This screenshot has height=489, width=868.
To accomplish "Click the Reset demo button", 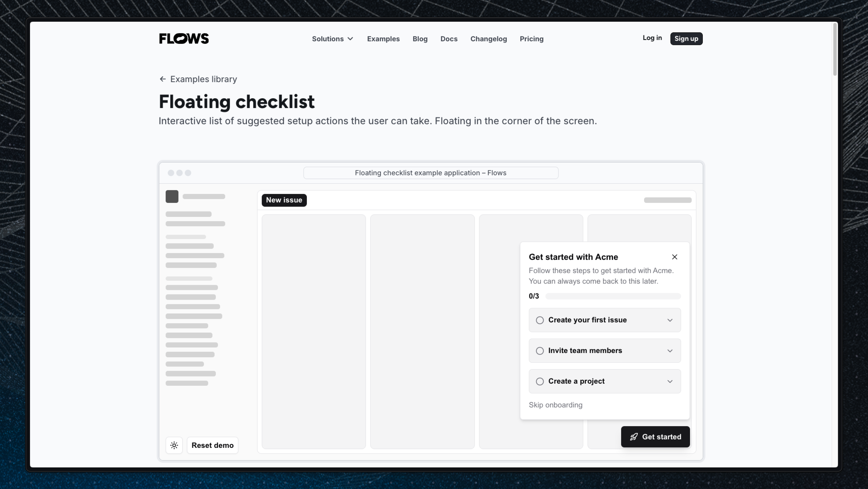I will point(212,445).
